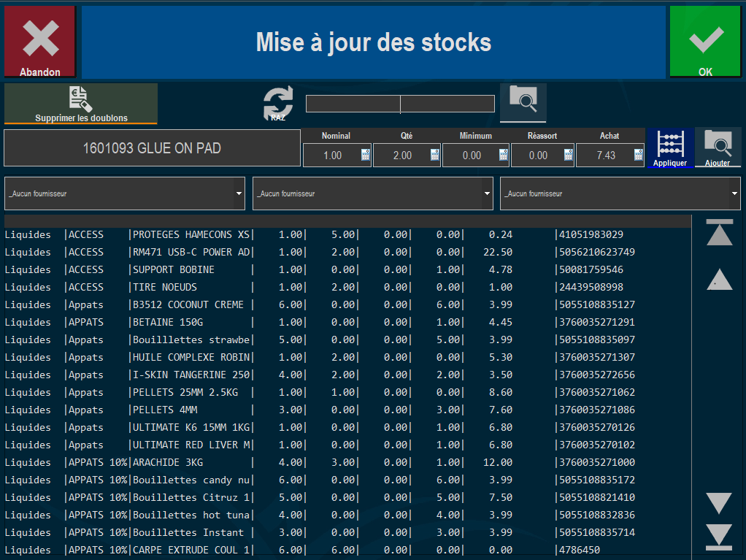The height and width of the screenshot is (560, 746).
Task: Open calculator icon in Achat field
Action: [639, 155]
